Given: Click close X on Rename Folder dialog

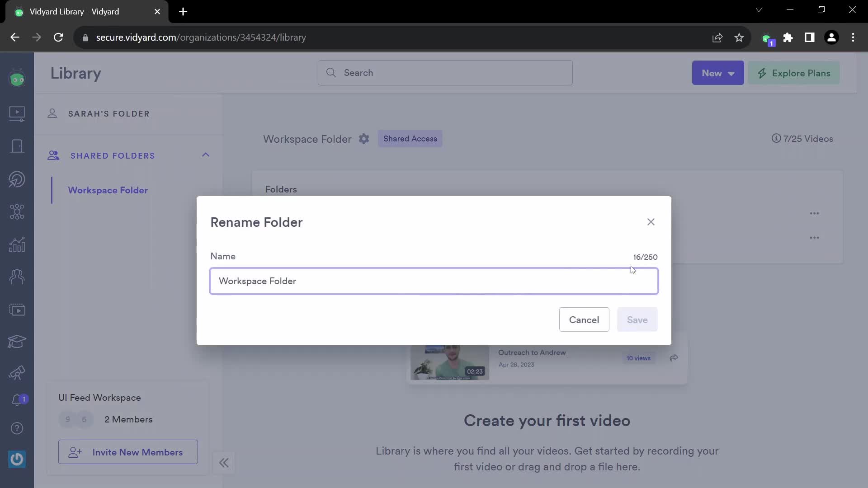Looking at the screenshot, I should click(651, 222).
